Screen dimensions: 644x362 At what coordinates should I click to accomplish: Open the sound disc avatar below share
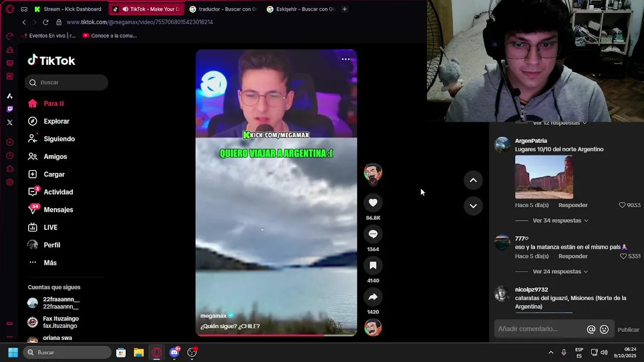coord(373,327)
